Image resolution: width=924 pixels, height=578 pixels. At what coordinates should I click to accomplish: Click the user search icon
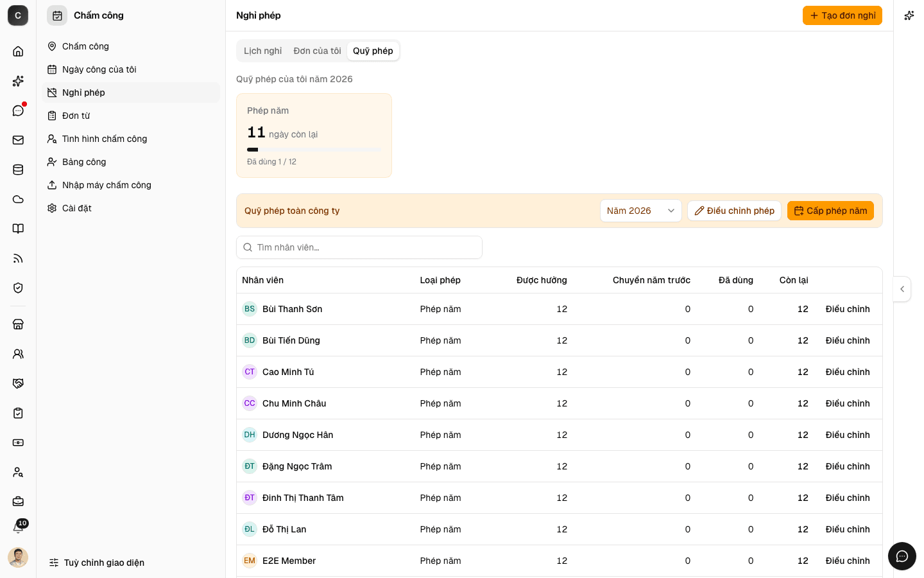coord(18,472)
